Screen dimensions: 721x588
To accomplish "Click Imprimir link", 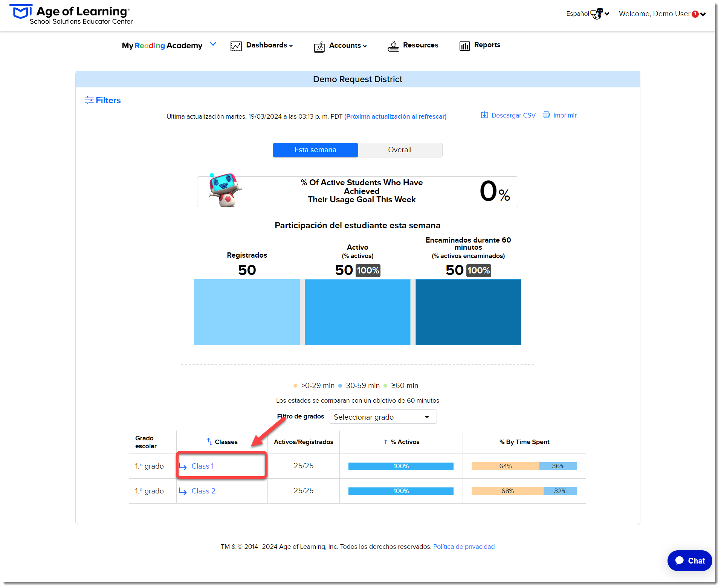I will [565, 115].
